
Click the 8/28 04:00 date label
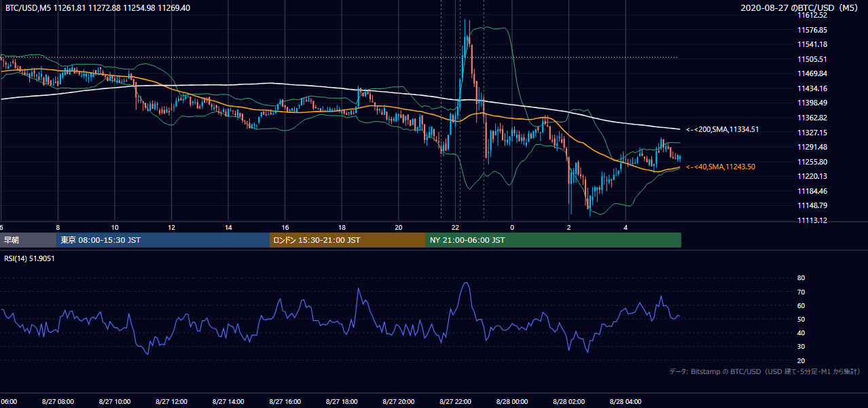(x=626, y=402)
